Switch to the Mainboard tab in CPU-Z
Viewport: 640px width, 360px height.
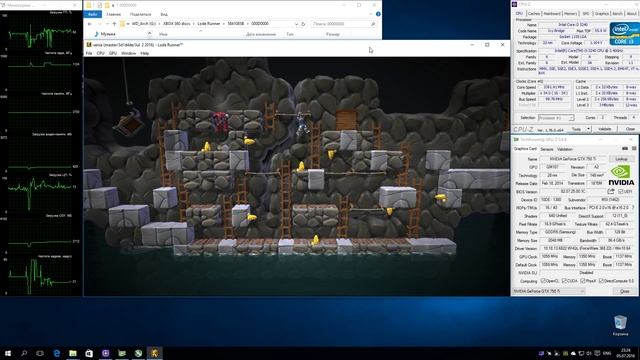tap(552, 13)
